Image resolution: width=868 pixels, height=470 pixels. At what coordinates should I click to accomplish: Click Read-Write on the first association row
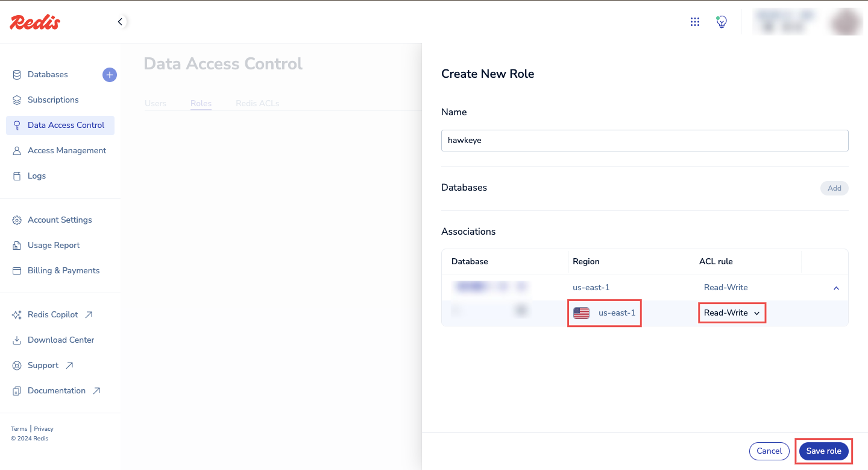[x=726, y=287]
